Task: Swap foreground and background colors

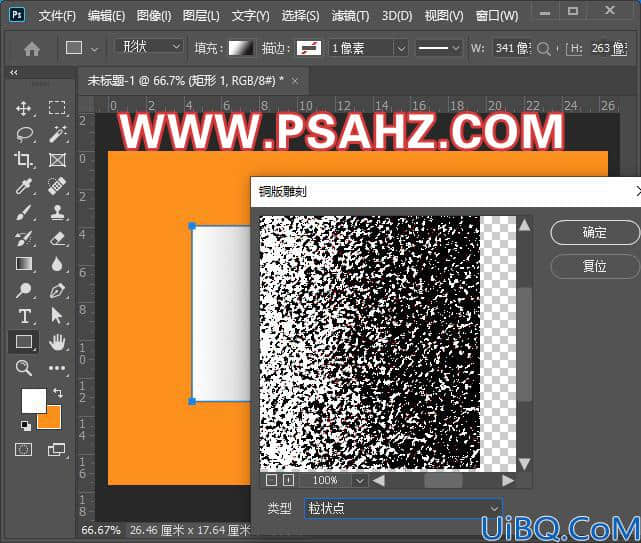Action: 58,393
